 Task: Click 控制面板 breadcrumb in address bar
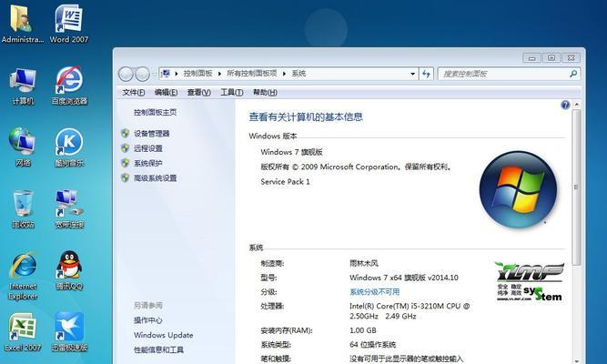[197, 73]
